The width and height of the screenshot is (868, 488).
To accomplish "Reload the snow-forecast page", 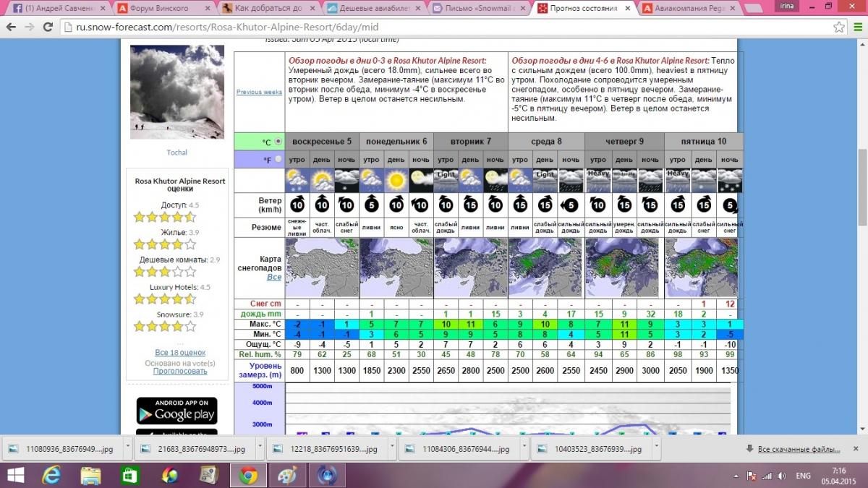I will 48,27.
